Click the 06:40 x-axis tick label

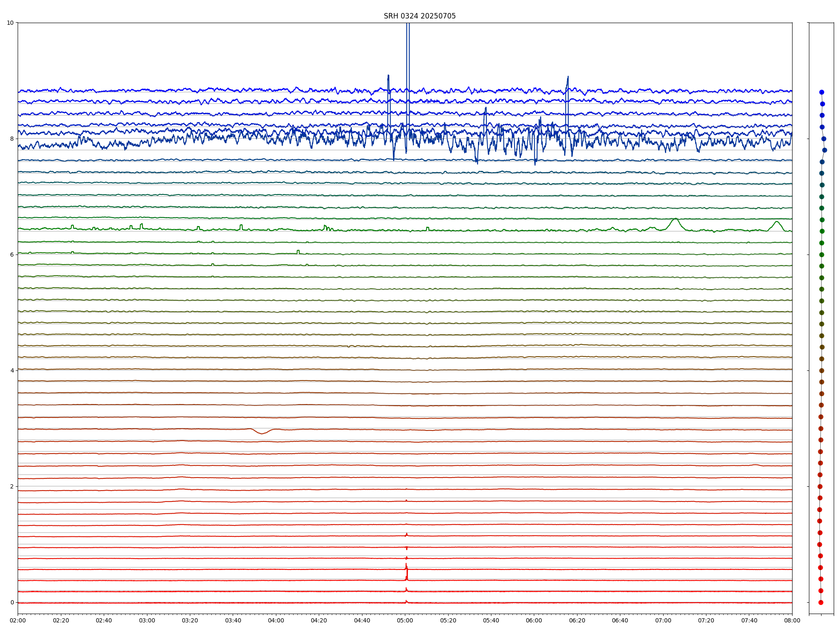pyautogui.click(x=620, y=620)
